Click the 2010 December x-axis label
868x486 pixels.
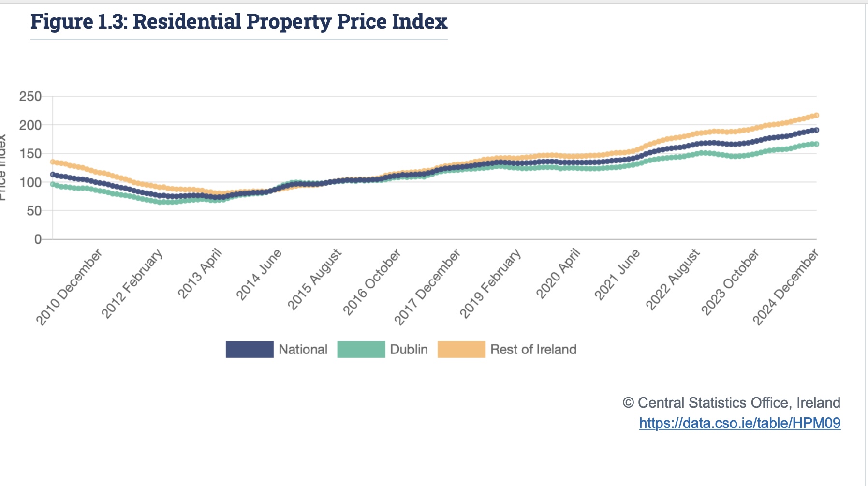click(70, 287)
